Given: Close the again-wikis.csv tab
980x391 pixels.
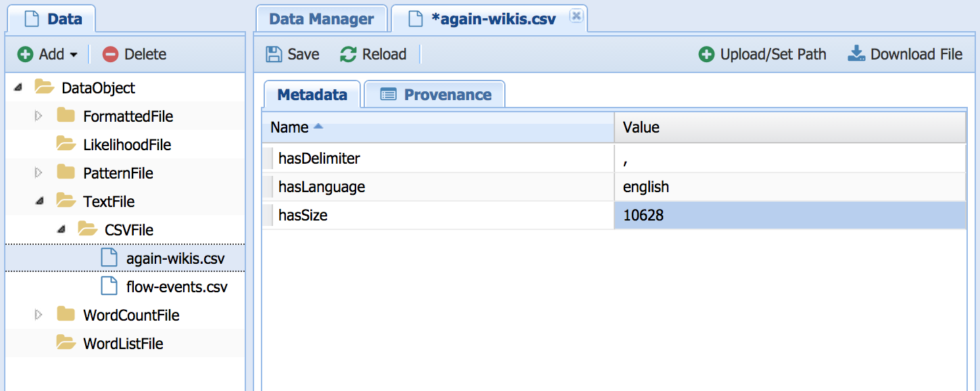Looking at the screenshot, I should [x=576, y=16].
